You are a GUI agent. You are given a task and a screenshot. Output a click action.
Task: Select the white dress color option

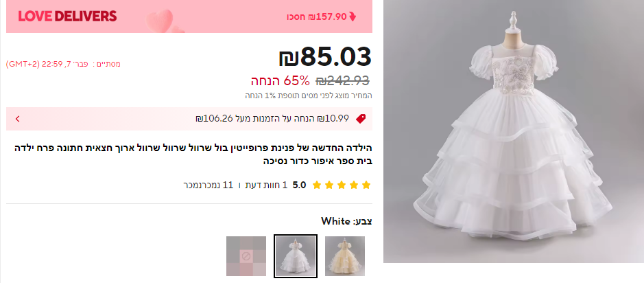pos(296,256)
